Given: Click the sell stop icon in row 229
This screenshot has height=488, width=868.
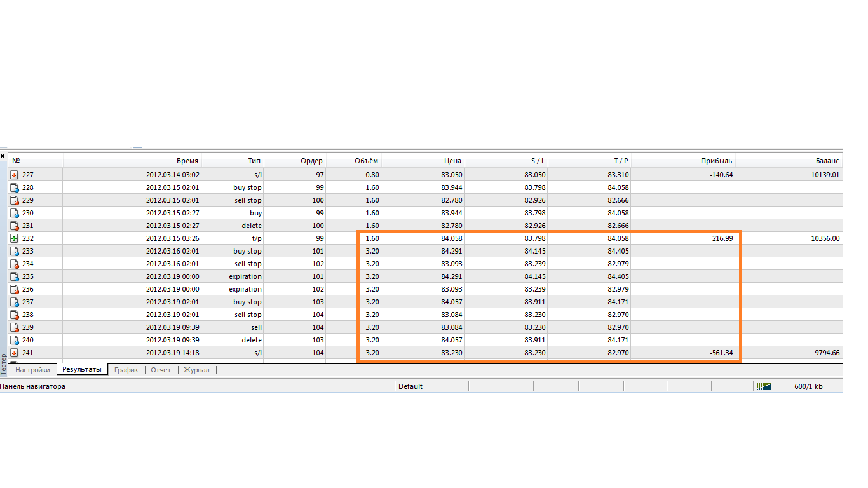Looking at the screenshot, I should point(14,200).
